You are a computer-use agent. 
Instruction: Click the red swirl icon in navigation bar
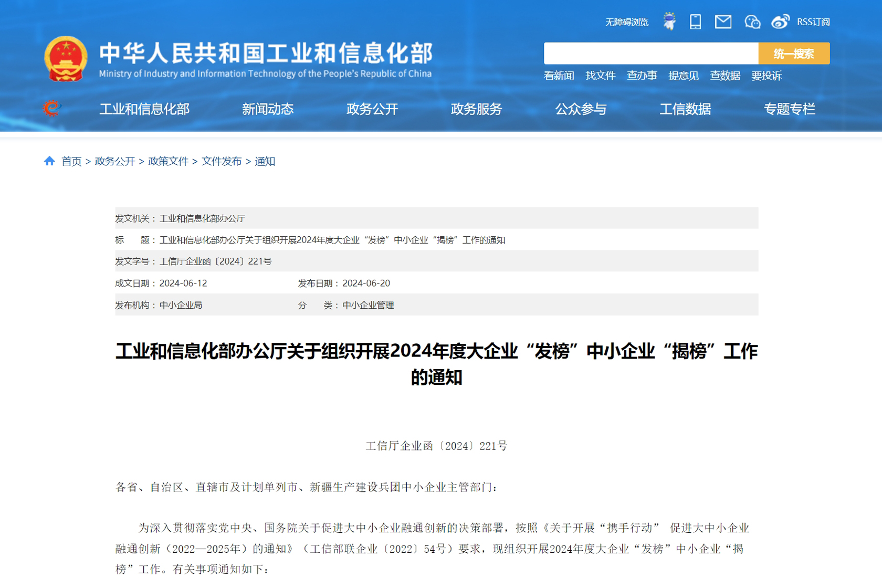[51, 108]
